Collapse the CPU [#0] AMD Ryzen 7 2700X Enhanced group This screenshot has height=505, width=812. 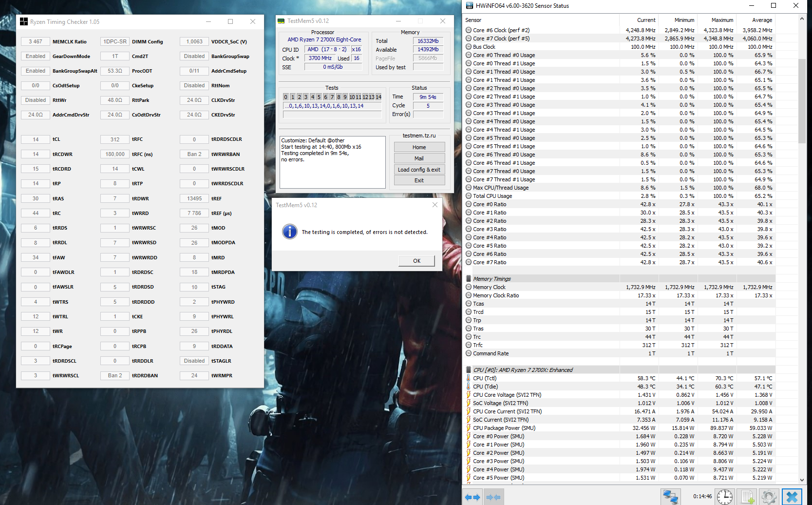[x=469, y=370]
